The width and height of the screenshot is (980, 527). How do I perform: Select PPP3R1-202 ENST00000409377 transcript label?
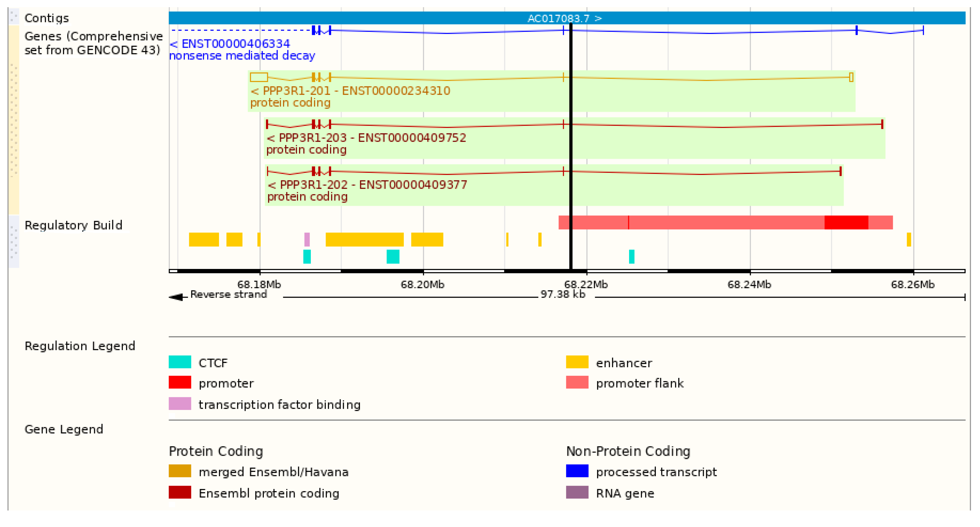click(367, 185)
